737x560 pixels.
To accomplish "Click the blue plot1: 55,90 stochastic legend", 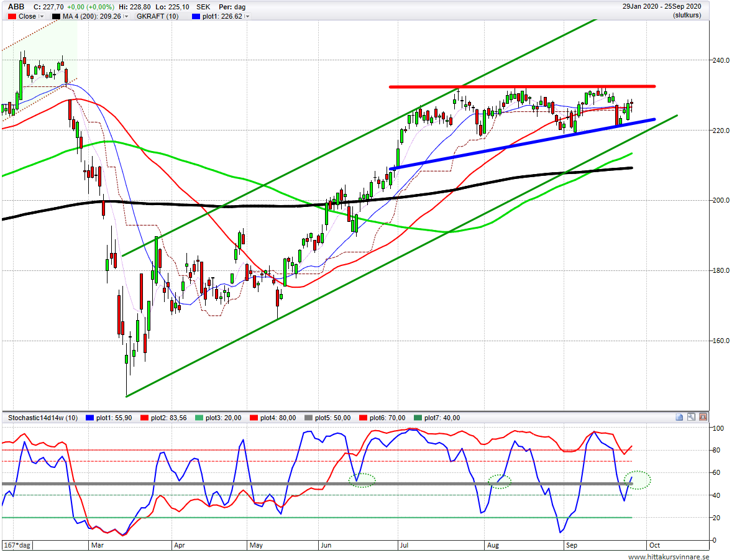I will tap(109, 418).
